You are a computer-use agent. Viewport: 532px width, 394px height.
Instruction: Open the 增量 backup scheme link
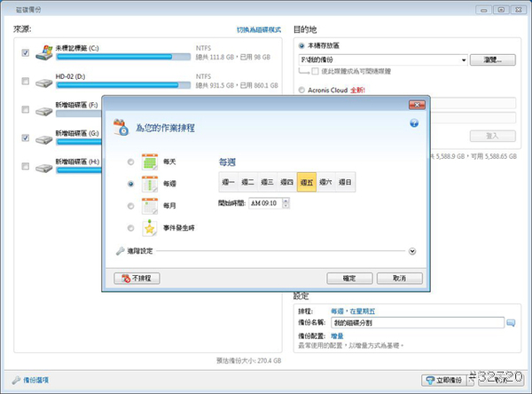tap(337, 336)
